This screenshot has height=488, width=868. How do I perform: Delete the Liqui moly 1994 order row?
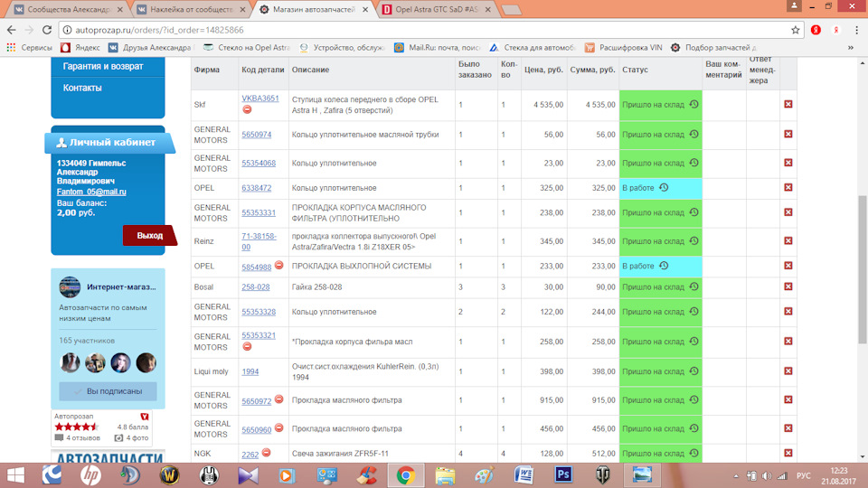point(788,371)
